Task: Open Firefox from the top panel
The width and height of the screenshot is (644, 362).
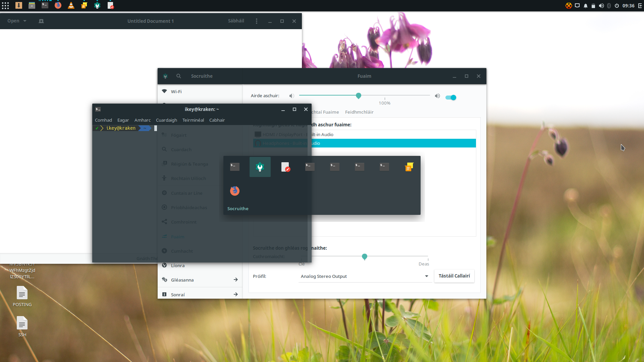Action: (58, 5)
